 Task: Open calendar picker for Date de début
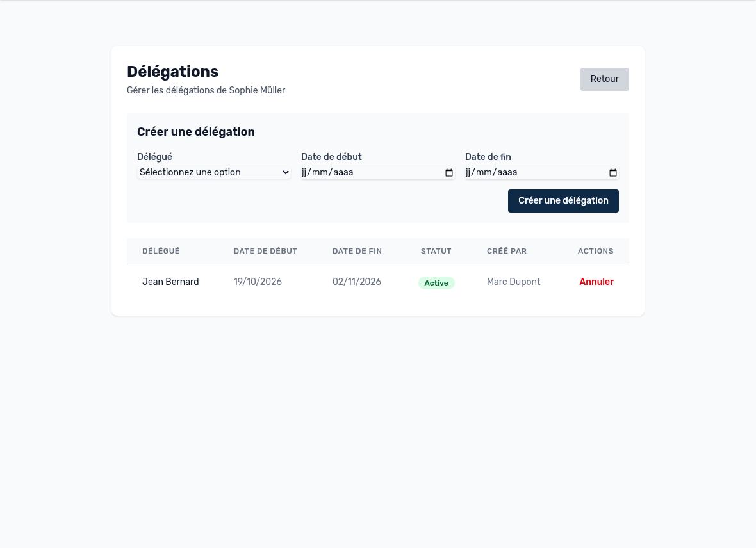(x=449, y=173)
